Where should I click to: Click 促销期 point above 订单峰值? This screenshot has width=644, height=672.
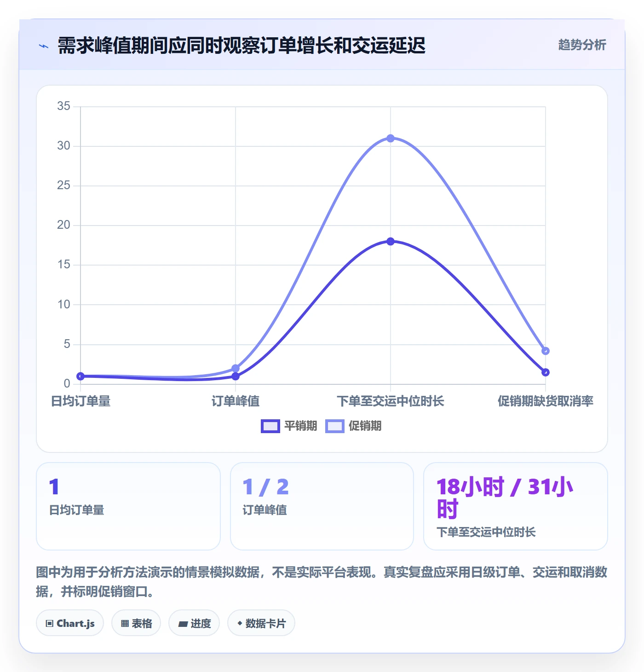tap(236, 368)
